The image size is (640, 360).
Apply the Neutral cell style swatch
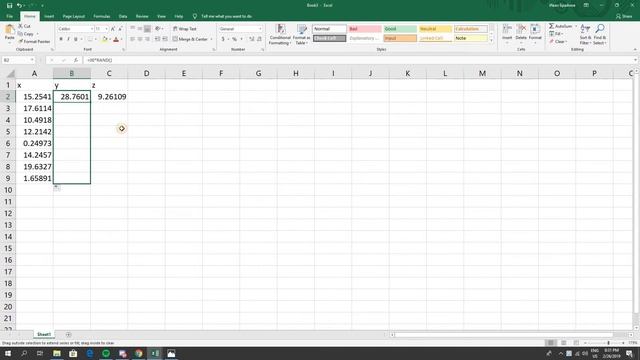point(436,29)
